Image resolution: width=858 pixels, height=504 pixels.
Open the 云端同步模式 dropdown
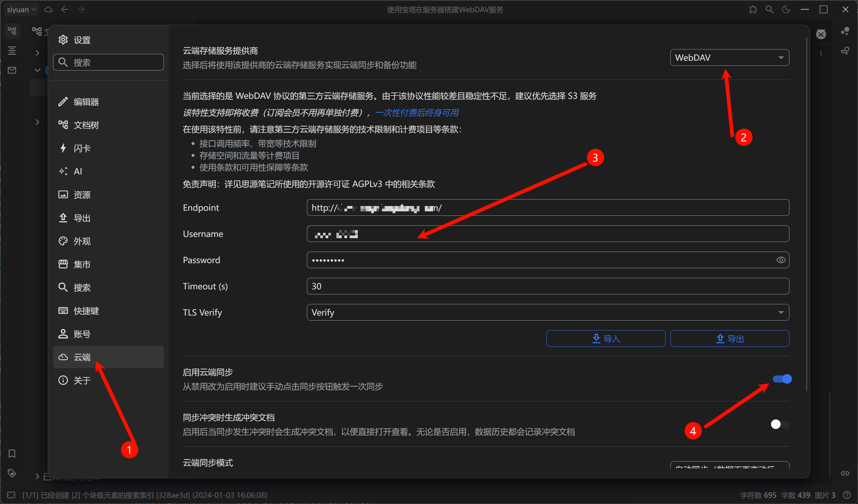729,465
